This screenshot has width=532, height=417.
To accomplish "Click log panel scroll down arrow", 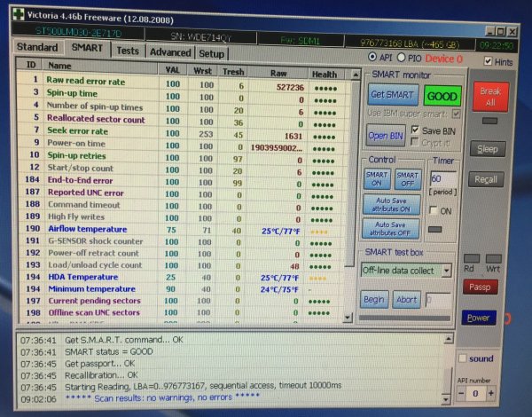I will pos(446,398).
